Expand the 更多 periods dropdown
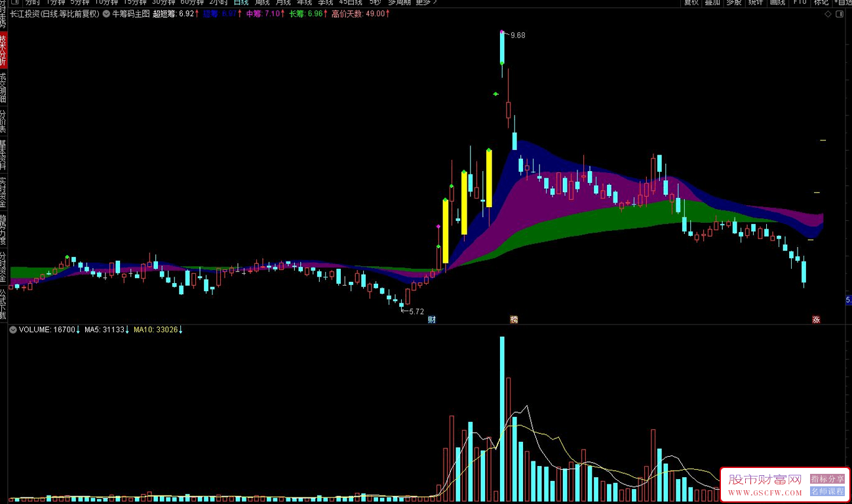The height and width of the screenshot is (504, 852). pyautogui.click(x=426, y=2)
